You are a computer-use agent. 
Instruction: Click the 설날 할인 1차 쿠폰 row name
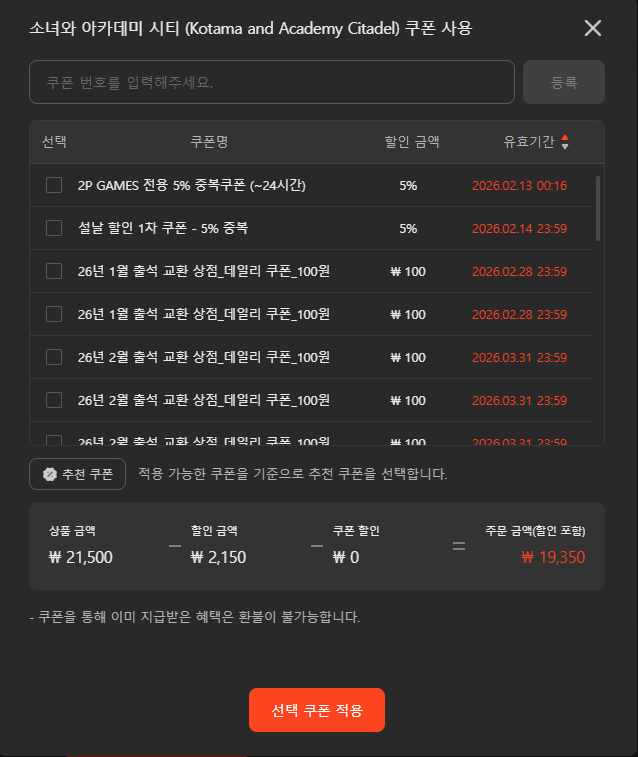click(163, 228)
